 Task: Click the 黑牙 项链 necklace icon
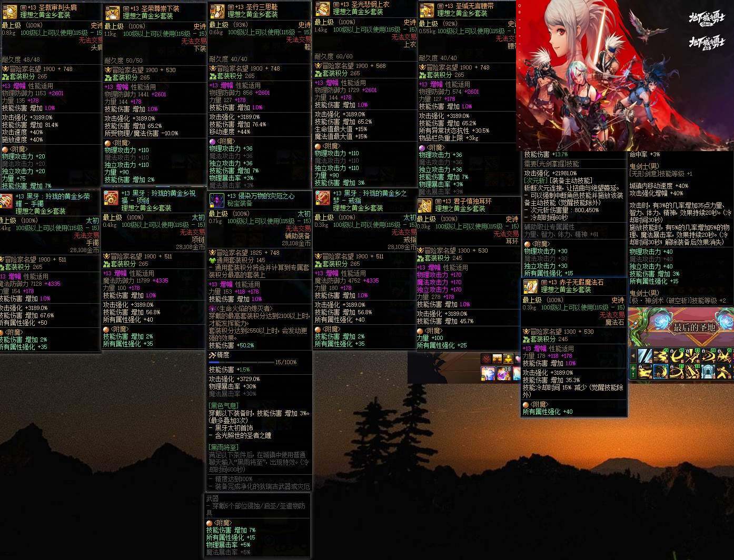[x=111, y=198]
